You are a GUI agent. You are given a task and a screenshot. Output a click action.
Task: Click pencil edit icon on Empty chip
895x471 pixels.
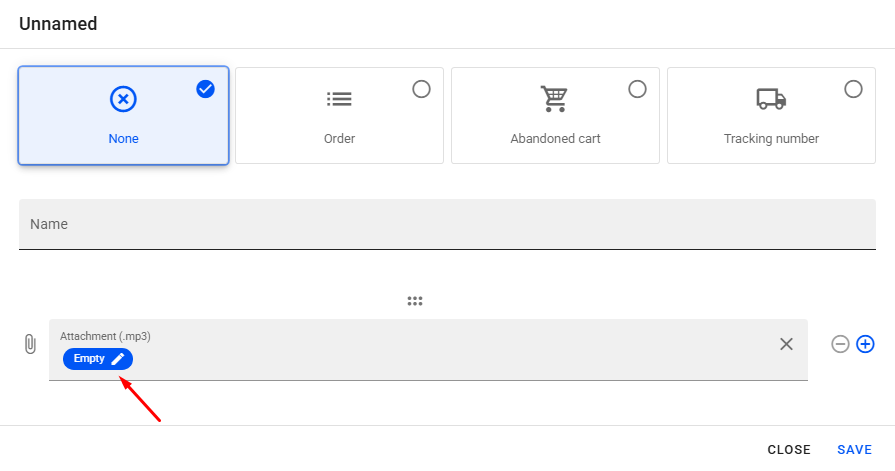click(x=118, y=359)
